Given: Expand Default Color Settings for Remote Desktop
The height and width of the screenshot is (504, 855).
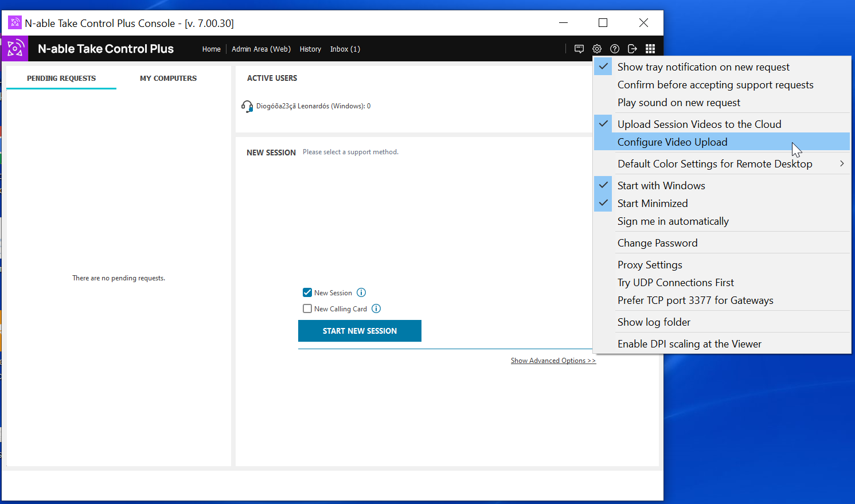Looking at the screenshot, I should (715, 163).
